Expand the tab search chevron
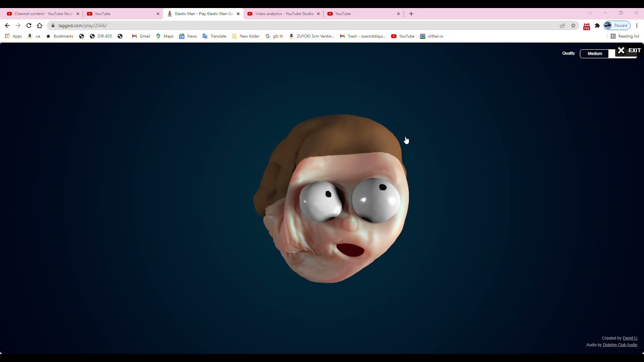Image resolution: width=644 pixels, height=362 pixels. pos(590,13)
